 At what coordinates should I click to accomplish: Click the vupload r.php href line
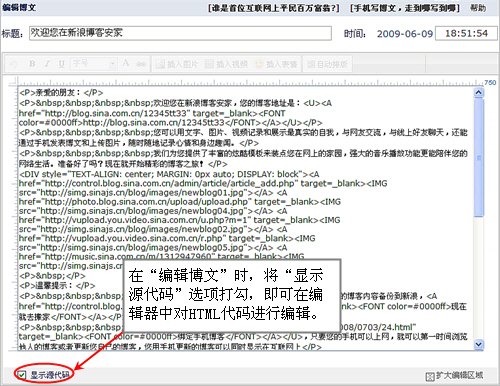point(167,238)
